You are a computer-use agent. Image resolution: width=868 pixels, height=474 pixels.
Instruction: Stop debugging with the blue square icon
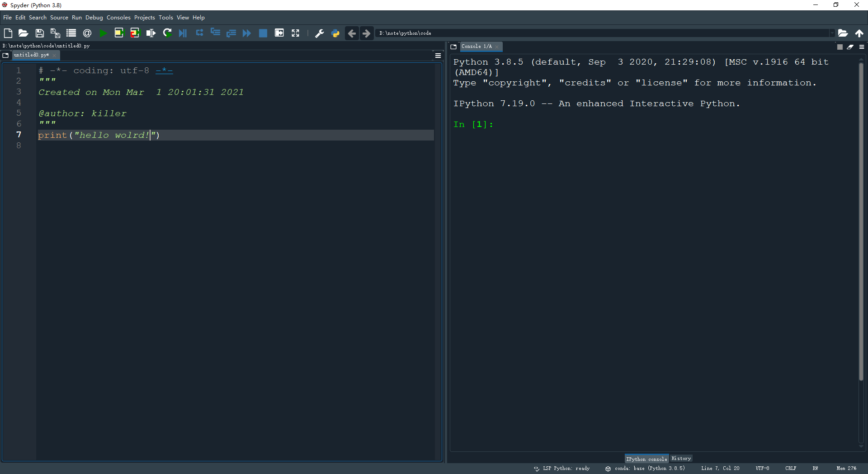[x=263, y=33]
